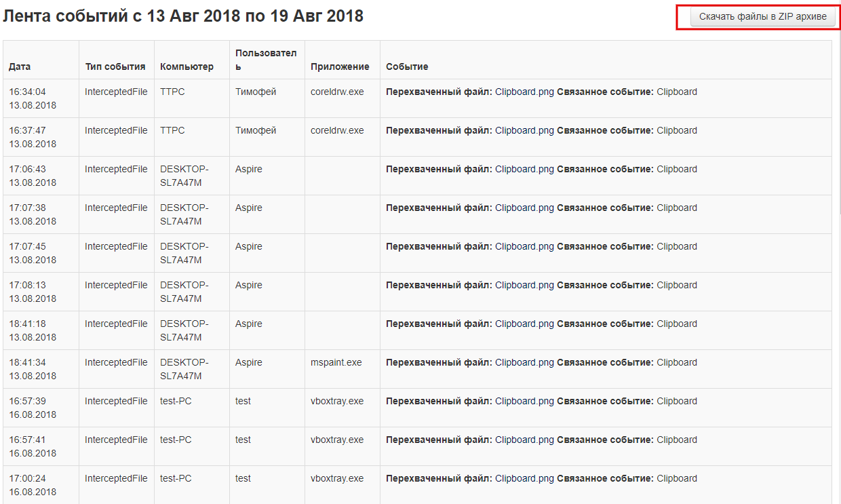Click the 16:57:39 vboxtray.exe event row
This screenshot has height=504, width=841.
(x=417, y=408)
